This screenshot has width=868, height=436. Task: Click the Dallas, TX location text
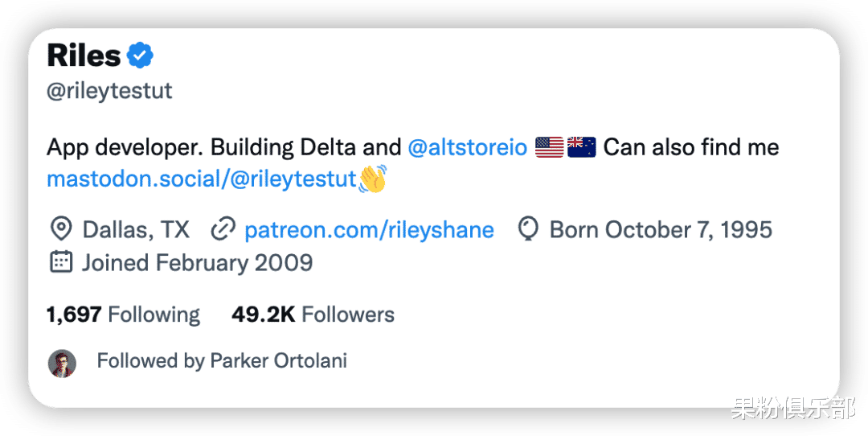[x=136, y=230]
